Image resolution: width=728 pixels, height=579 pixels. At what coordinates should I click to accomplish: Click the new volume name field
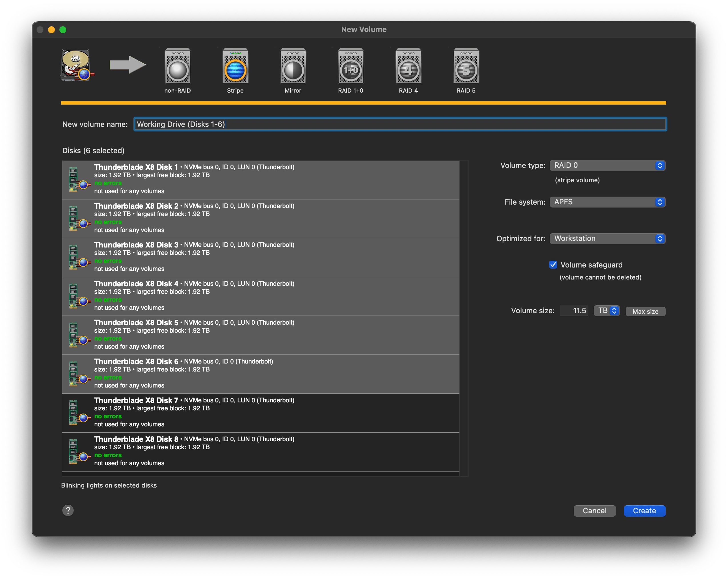click(400, 124)
